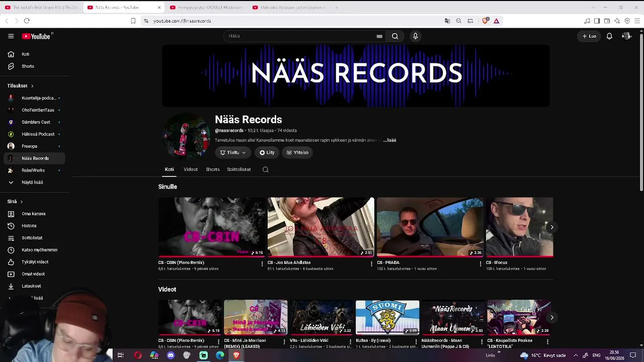Viewport: 644px width, 362px height.
Task: Open the account avatar menu
Action: tap(626, 36)
